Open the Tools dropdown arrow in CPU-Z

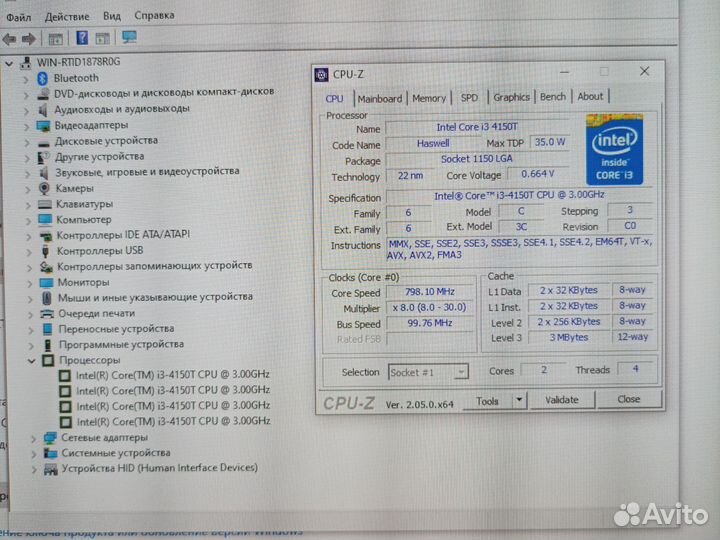pos(519,400)
